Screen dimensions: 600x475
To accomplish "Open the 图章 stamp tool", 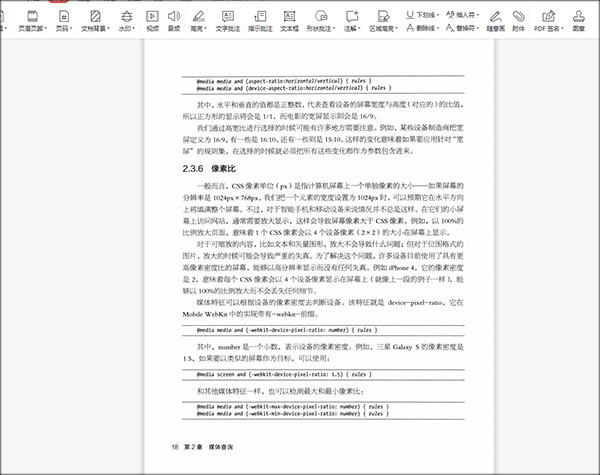I will pos(578,20).
